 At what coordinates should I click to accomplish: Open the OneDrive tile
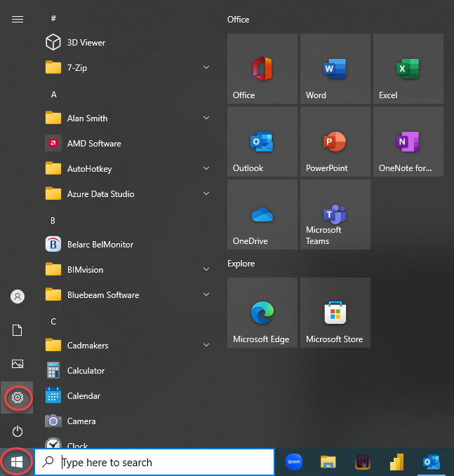click(x=262, y=215)
